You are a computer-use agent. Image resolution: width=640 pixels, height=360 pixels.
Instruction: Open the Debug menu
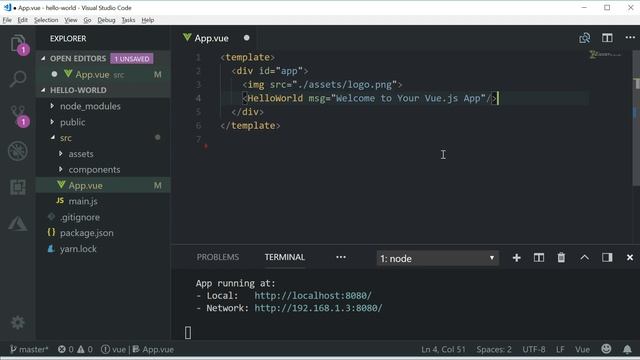pos(106,20)
